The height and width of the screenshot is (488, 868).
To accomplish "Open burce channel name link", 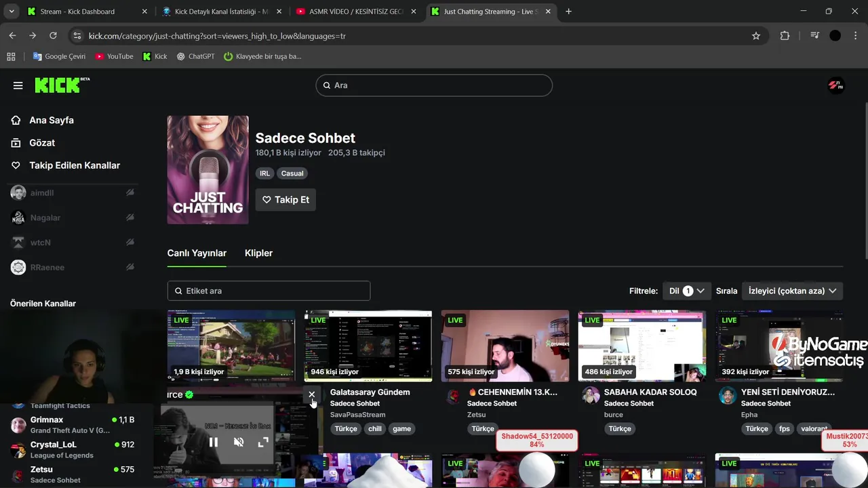I will click(x=613, y=415).
